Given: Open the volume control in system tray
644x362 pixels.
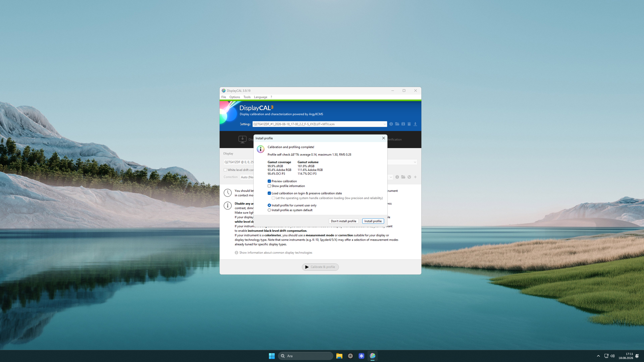Looking at the screenshot, I should [x=612, y=356].
